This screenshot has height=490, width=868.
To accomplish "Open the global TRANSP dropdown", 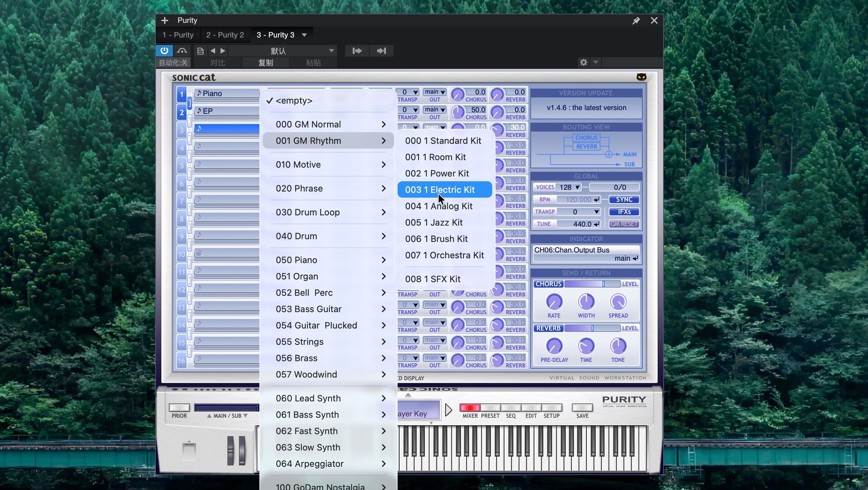I will tap(579, 212).
